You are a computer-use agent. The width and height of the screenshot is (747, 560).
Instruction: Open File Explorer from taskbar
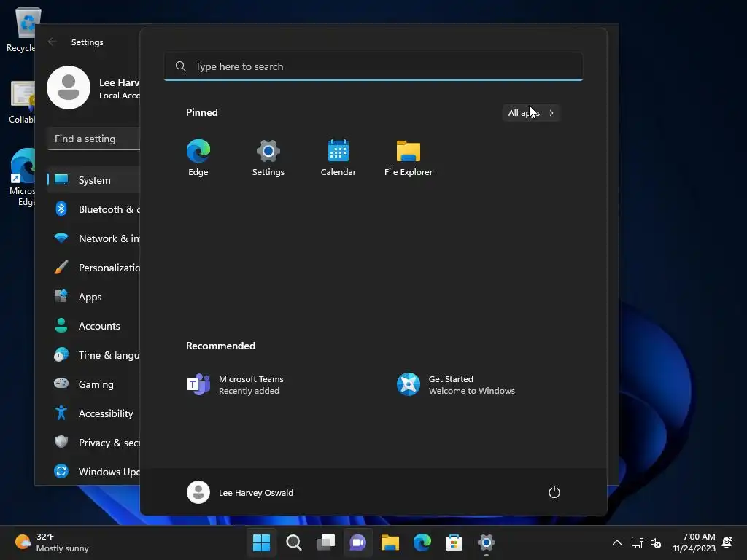coord(390,542)
